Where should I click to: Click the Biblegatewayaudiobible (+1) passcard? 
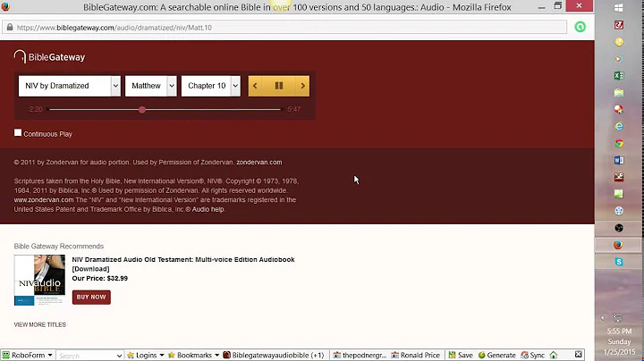274,355
